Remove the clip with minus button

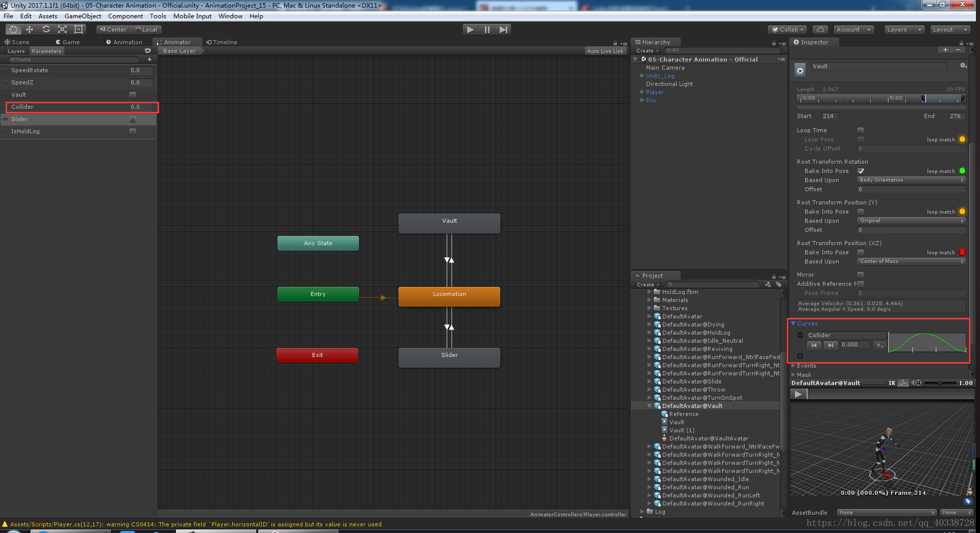coord(958,50)
